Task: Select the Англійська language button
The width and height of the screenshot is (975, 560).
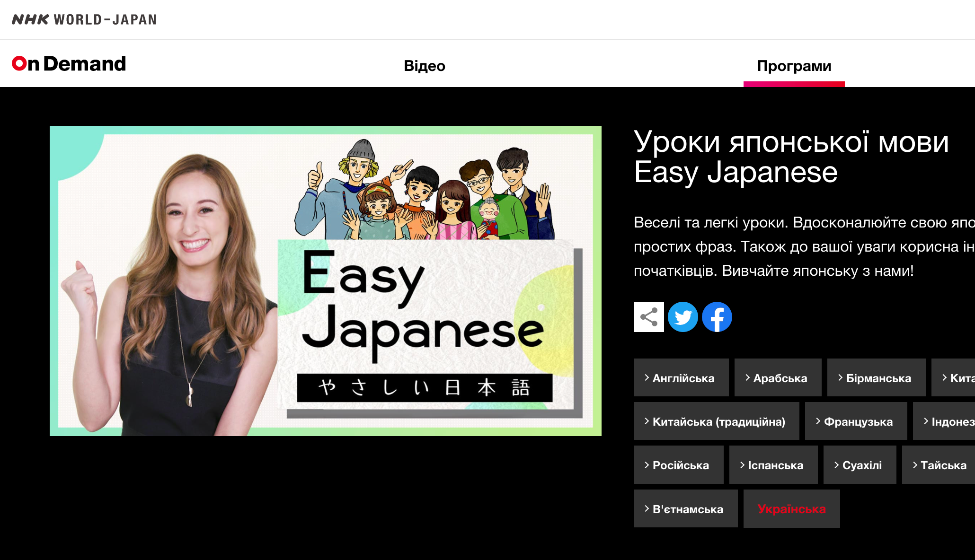Action: tap(681, 378)
